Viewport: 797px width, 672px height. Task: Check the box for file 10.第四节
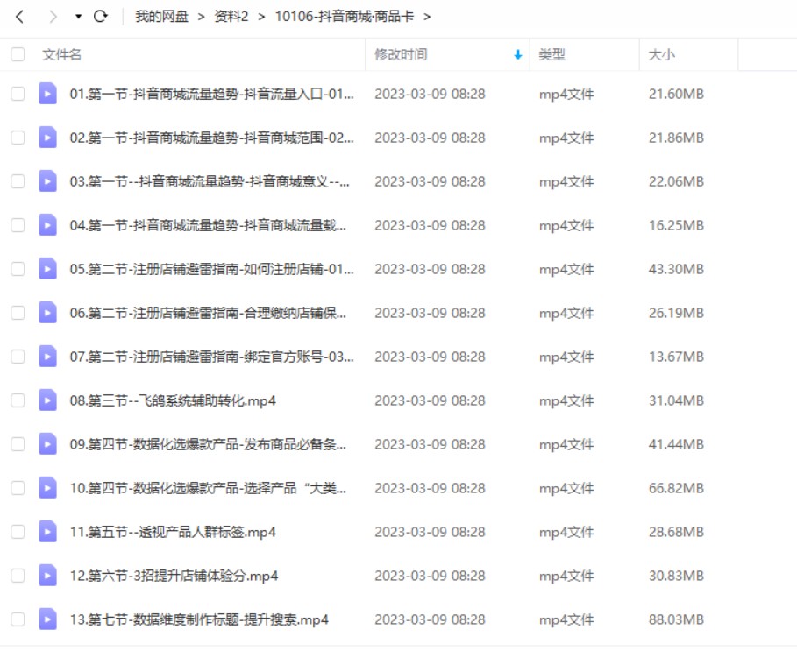tap(18, 488)
